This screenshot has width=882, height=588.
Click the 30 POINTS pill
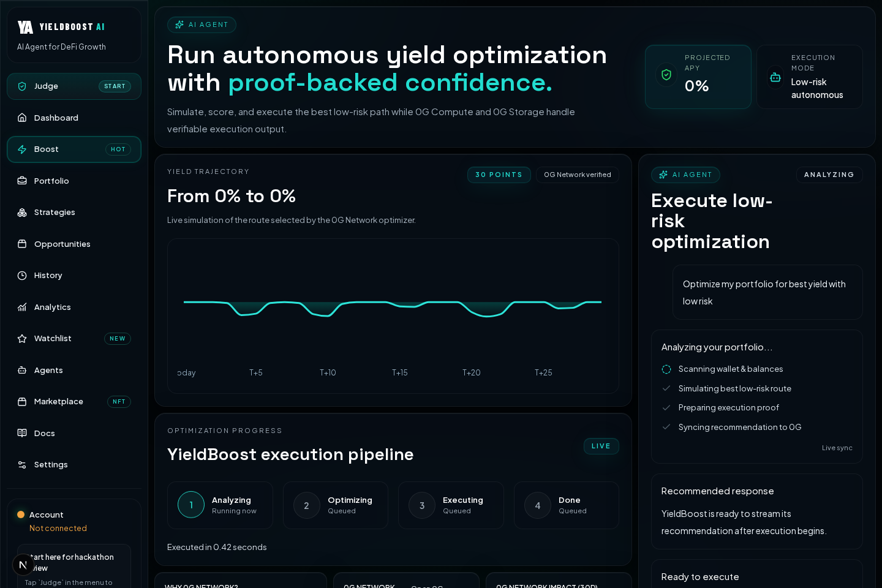click(499, 175)
